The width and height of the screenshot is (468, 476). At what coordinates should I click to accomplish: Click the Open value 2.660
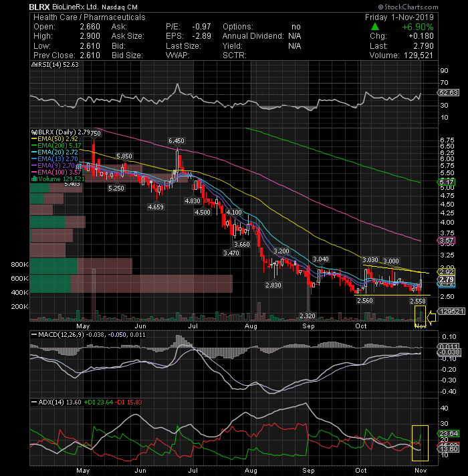pyautogui.click(x=90, y=27)
